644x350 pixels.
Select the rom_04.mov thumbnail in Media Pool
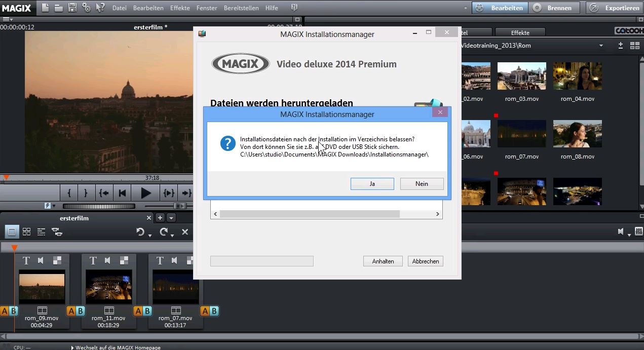click(x=577, y=76)
